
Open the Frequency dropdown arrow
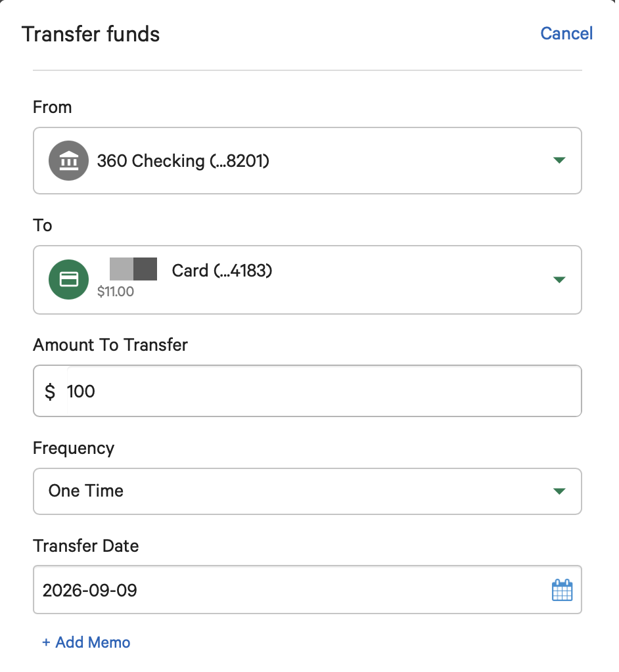pyautogui.click(x=559, y=491)
